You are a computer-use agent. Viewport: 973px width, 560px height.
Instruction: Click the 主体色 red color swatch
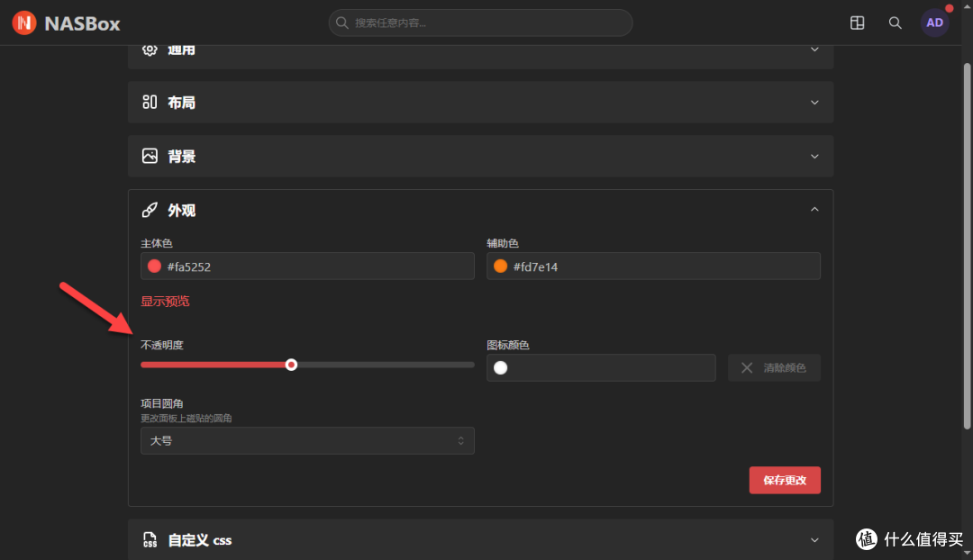click(x=155, y=266)
